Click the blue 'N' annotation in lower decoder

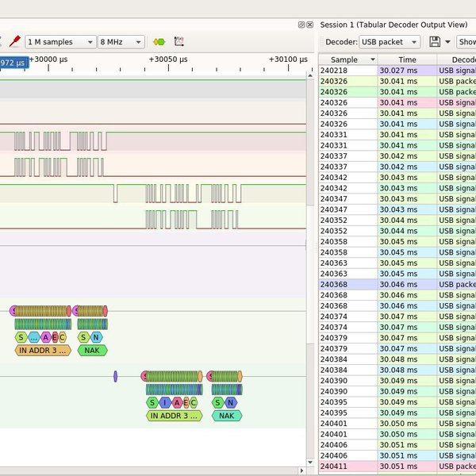point(231,403)
